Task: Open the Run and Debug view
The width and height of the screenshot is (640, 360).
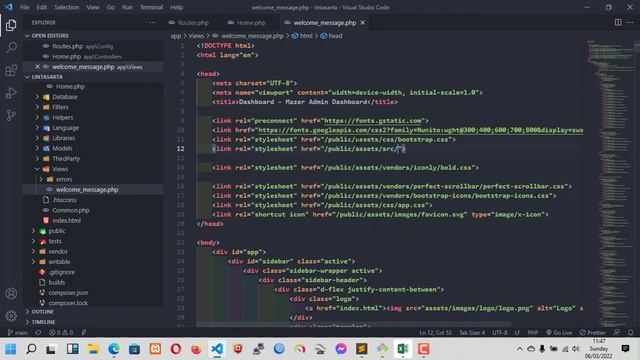Action: pos(11,93)
